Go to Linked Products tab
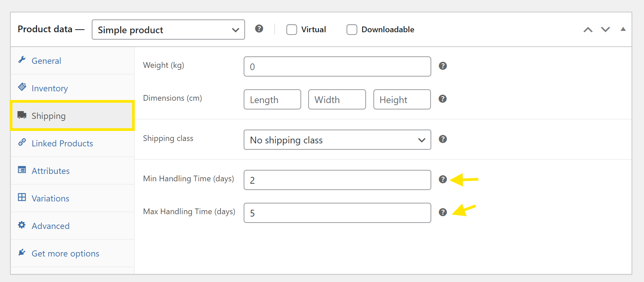The width and height of the screenshot is (644, 282). click(62, 143)
